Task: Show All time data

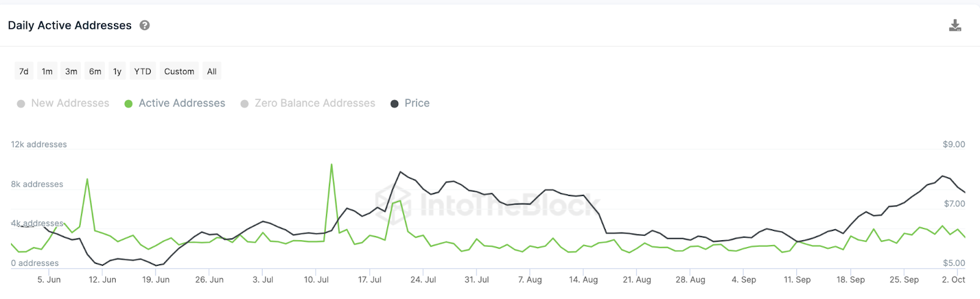Action: 212,71
